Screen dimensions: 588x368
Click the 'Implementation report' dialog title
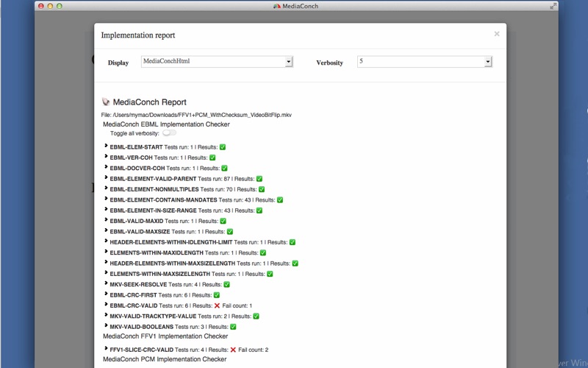(x=138, y=35)
